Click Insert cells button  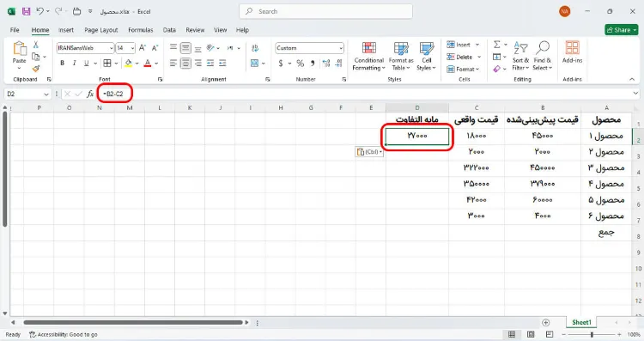tap(463, 45)
